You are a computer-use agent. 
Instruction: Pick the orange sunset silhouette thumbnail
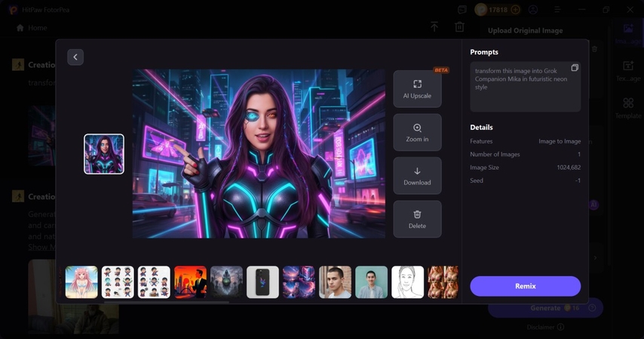pyautogui.click(x=190, y=282)
